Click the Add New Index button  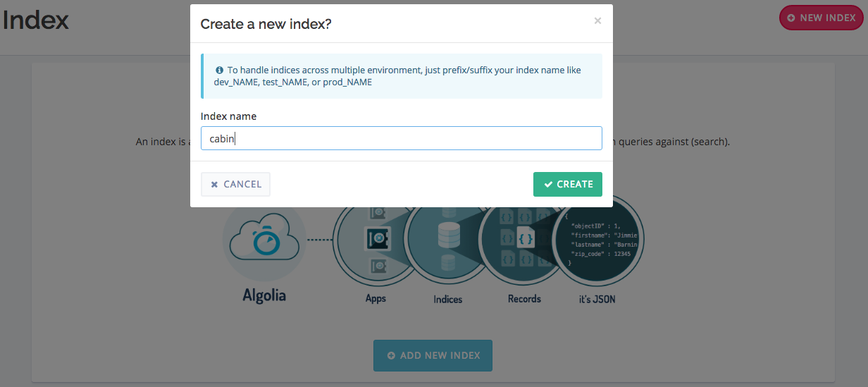point(433,355)
